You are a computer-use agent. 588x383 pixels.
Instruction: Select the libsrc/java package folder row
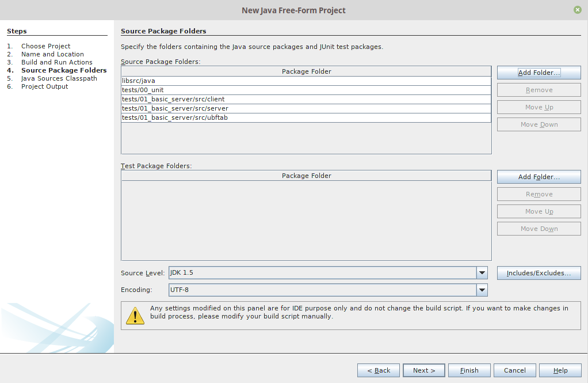coord(306,81)
